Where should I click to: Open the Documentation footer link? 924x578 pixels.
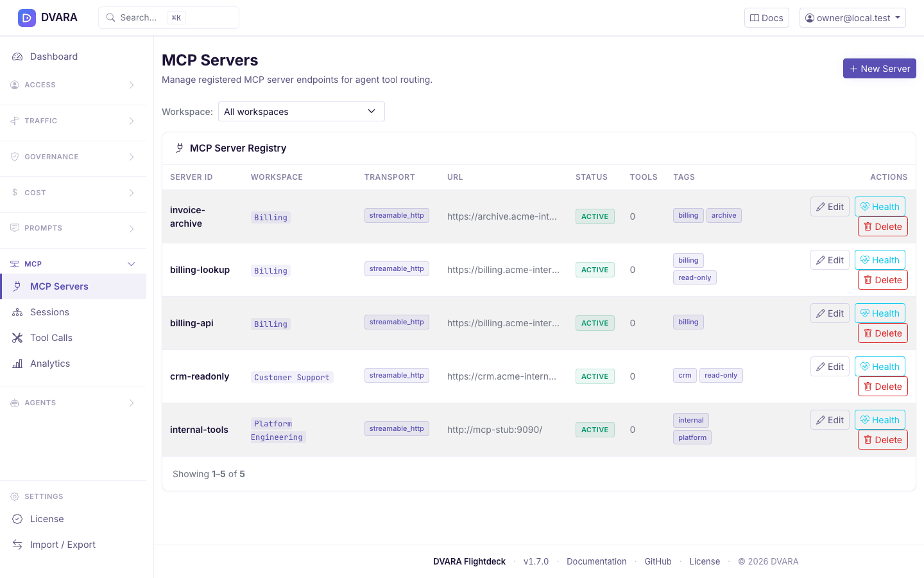pyautogui.click(x=596, y=561)
